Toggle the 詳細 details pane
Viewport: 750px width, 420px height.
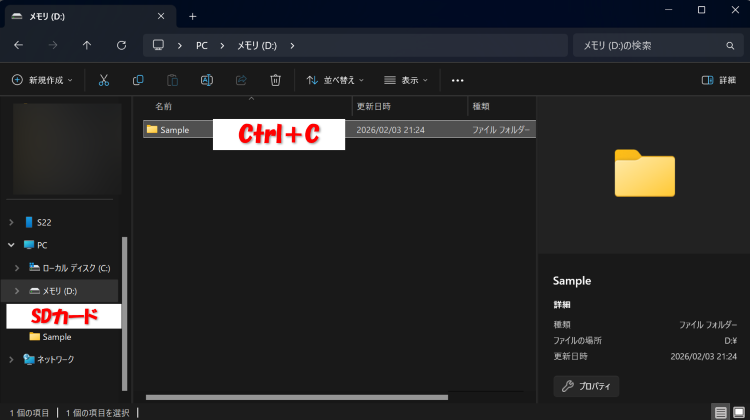pos(718,80)
